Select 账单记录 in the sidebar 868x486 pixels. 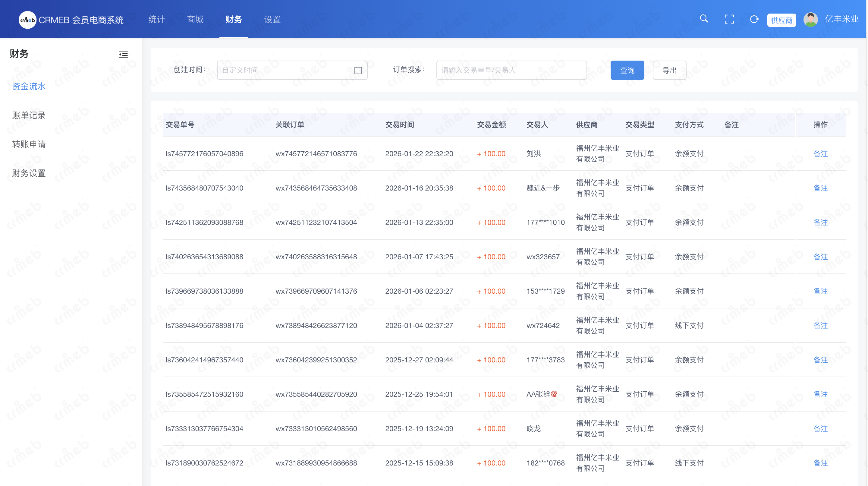[29, 115]
